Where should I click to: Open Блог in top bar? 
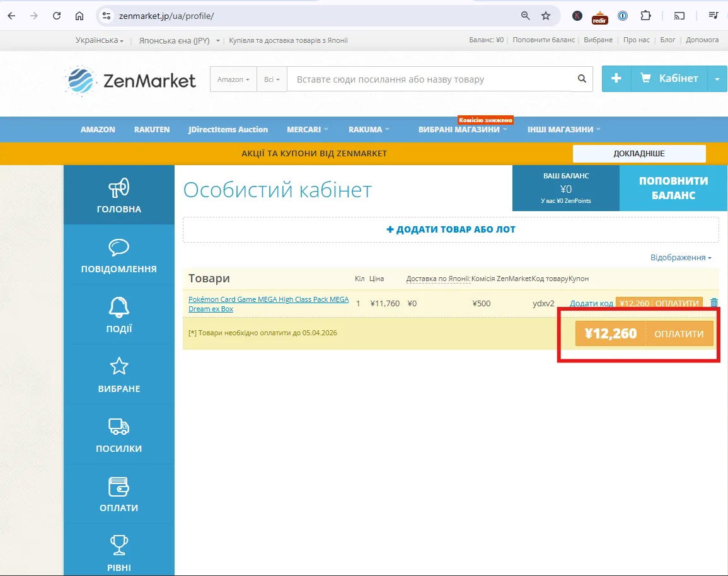pyautogui.click(x=667, y=40)
